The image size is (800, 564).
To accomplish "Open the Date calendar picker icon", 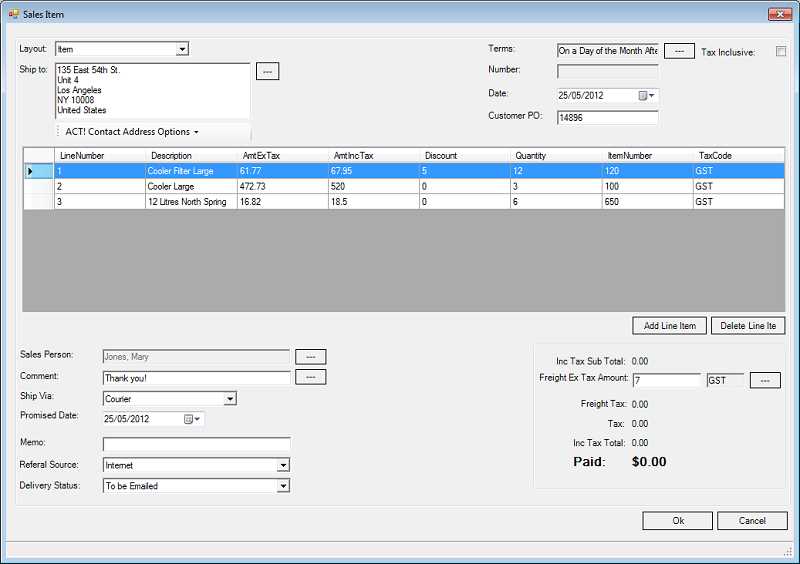I will (646, 95).
